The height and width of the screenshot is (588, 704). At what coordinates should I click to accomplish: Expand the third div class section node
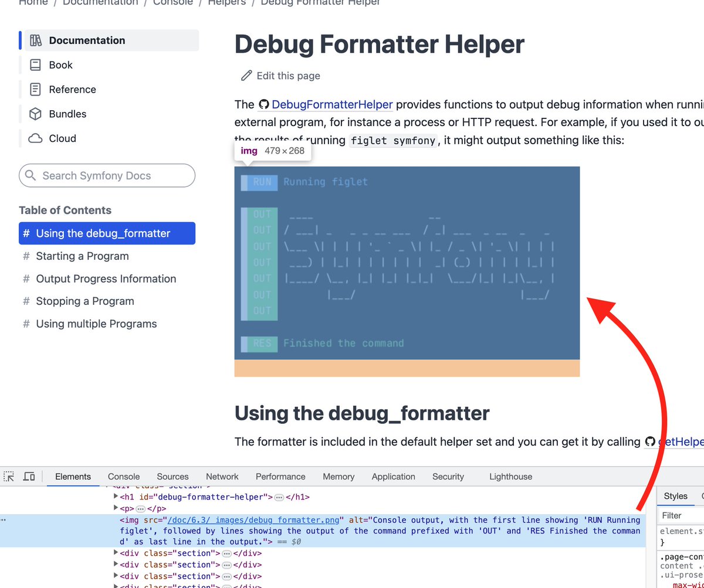116,576
